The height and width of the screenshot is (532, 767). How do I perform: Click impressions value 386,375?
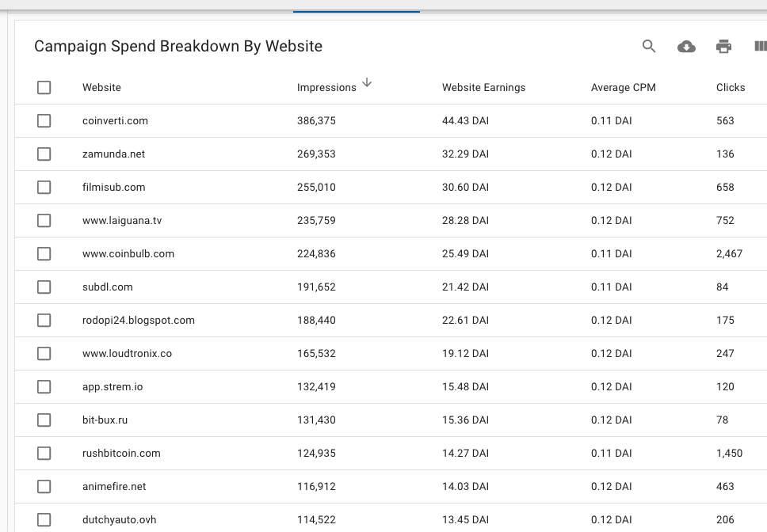pyautogui.click(x=316, y=120)
